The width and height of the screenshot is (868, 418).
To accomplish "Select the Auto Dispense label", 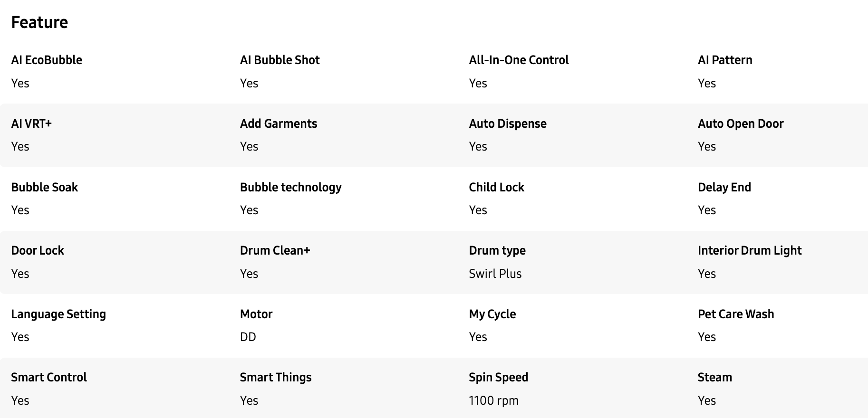I will click(508, 123).
